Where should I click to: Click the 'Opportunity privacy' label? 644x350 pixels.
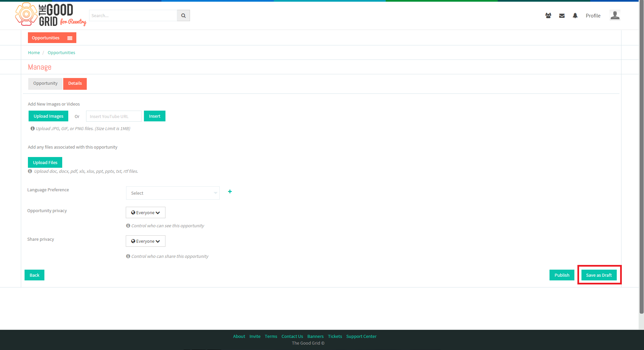[47, 211]
